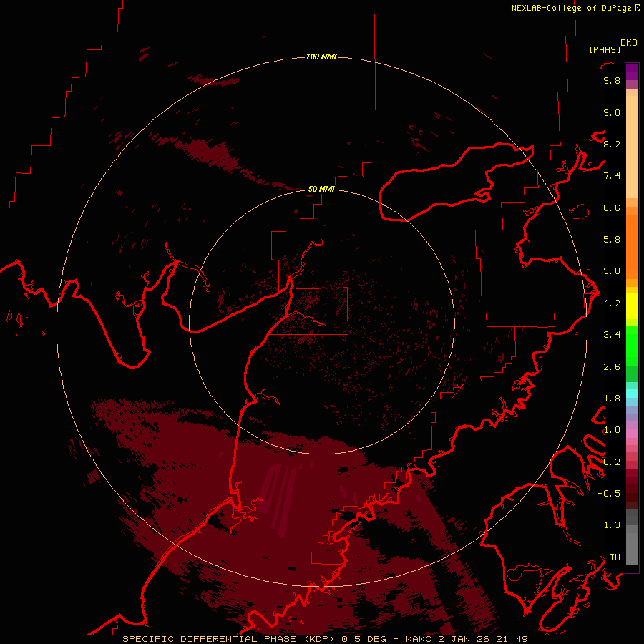Image resolution: width=644 pixels, height=644 pixels.
Task: Click the KAKC station identifier in the caption
Action: [419, 639]
